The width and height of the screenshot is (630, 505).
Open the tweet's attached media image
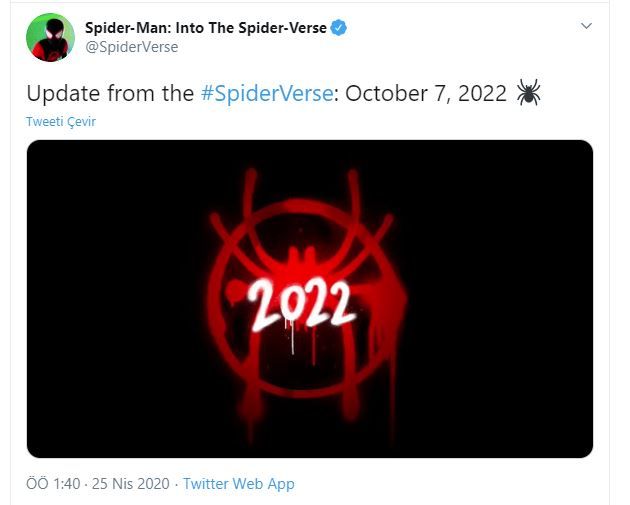(x=310, y=299)
